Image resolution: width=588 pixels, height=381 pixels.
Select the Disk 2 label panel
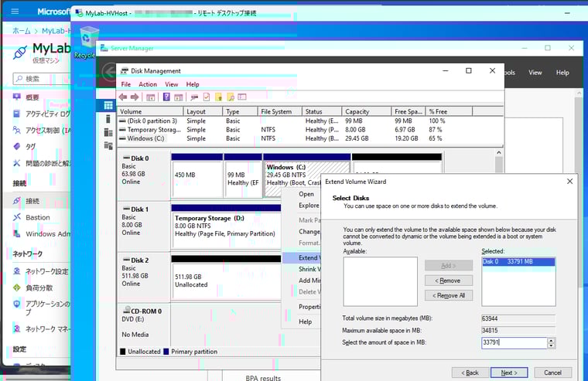(144, 277)
